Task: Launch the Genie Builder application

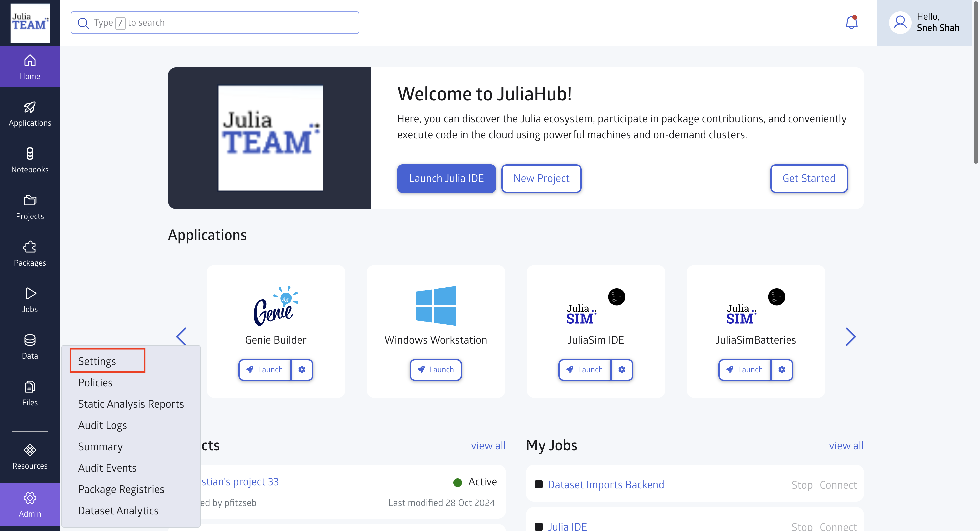Action: pyautogui.click(x=265, y=369)
